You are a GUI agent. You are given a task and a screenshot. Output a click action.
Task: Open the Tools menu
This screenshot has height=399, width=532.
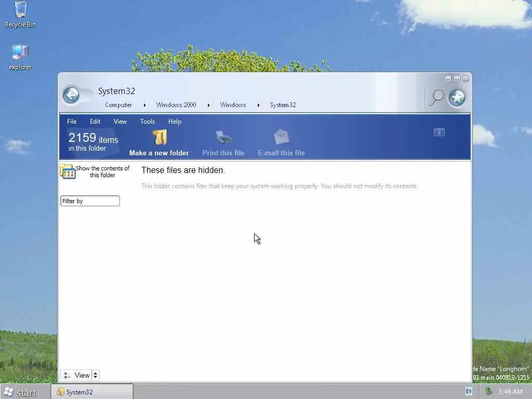point(147,122)
